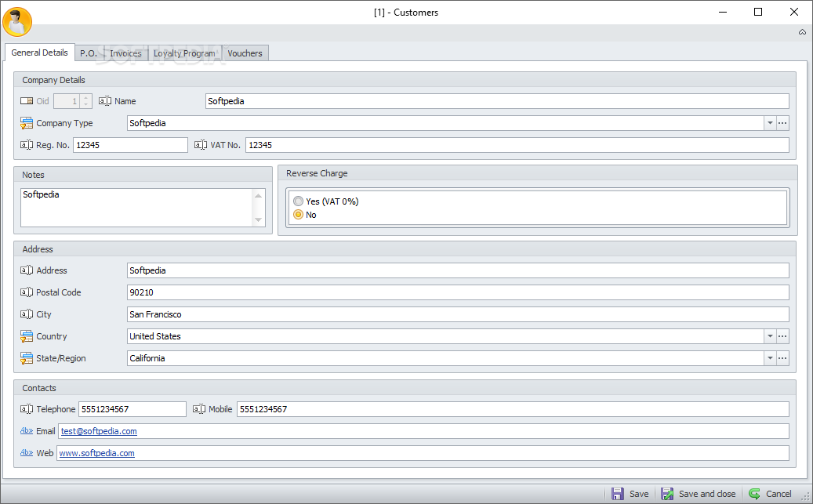Click inside the Notes text area
This screenshot has height=504, width=813.
(x=136, y=208)
